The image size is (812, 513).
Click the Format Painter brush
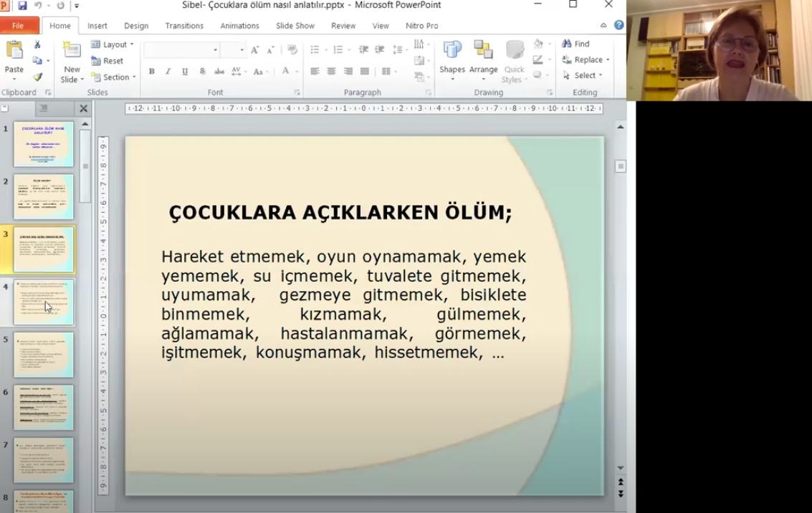pos(37,77)
